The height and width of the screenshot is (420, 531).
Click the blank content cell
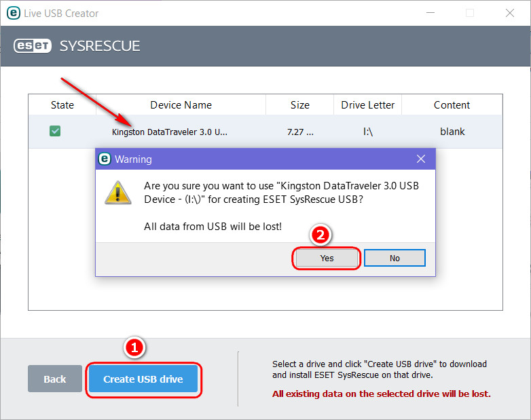click(x=452, y=132)
